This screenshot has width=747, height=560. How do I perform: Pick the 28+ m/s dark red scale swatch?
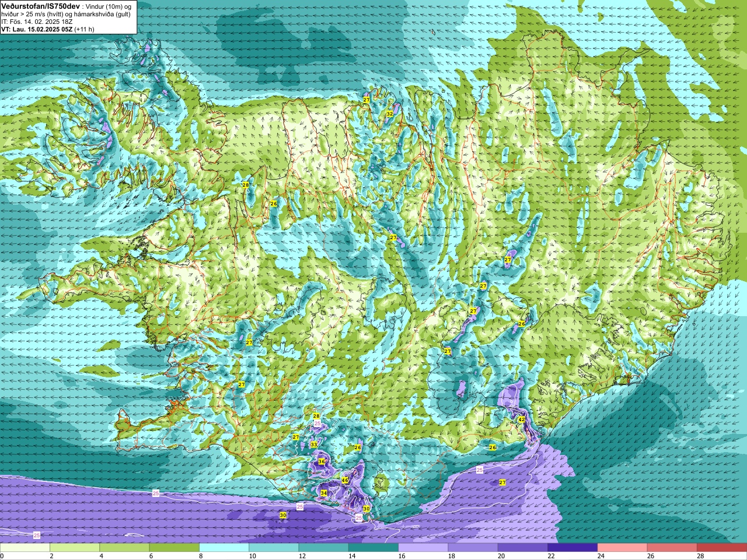pos(722,548)
